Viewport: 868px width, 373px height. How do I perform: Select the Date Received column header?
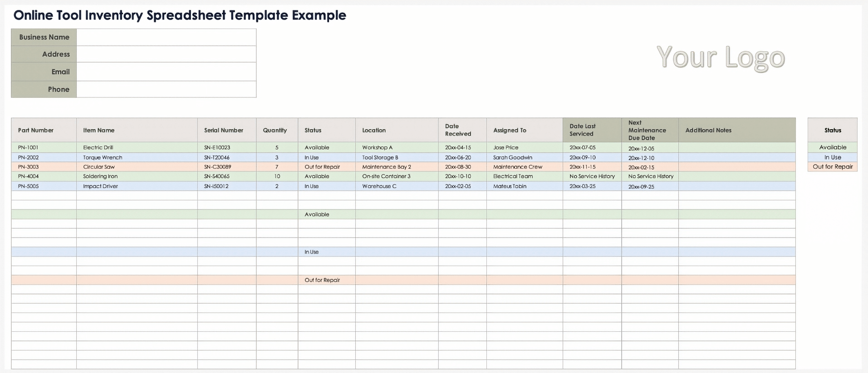coord(462,130)
